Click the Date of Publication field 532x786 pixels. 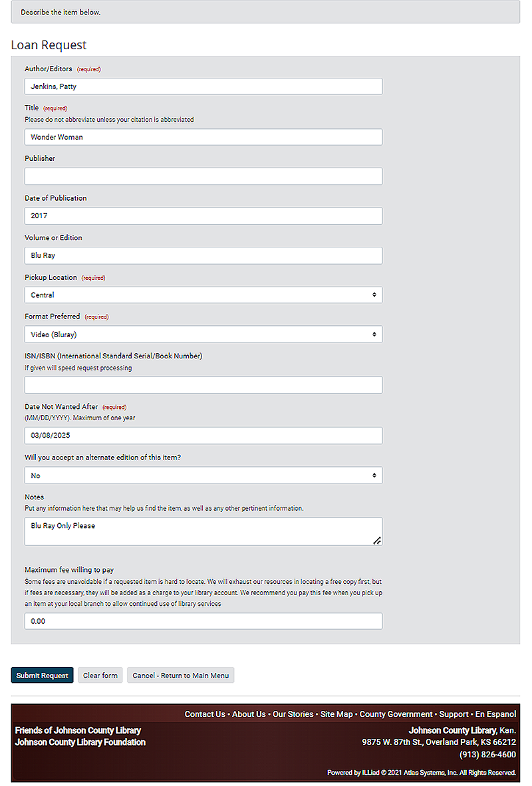point(203,215)
